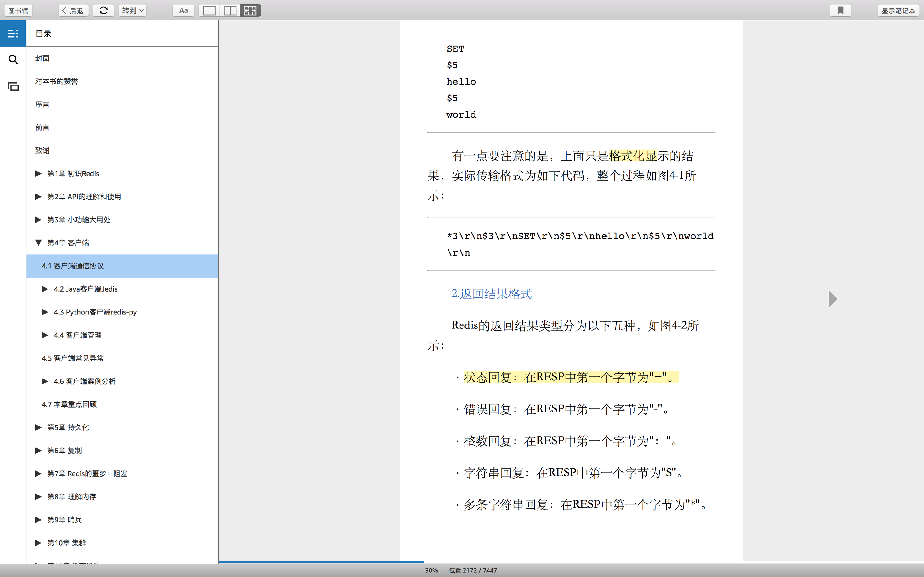This screenshot has width=924, height=577.
Task: Toggle the auto-fit columns layout
Action: click(251, 11)
